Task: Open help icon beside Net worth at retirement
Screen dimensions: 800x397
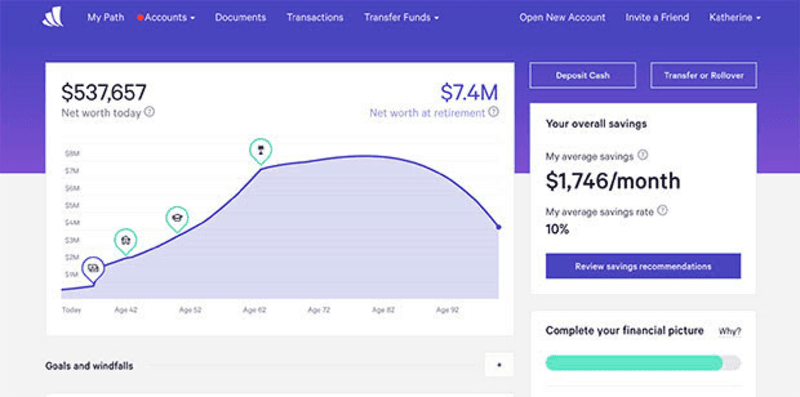Action: tap(493, 112)
